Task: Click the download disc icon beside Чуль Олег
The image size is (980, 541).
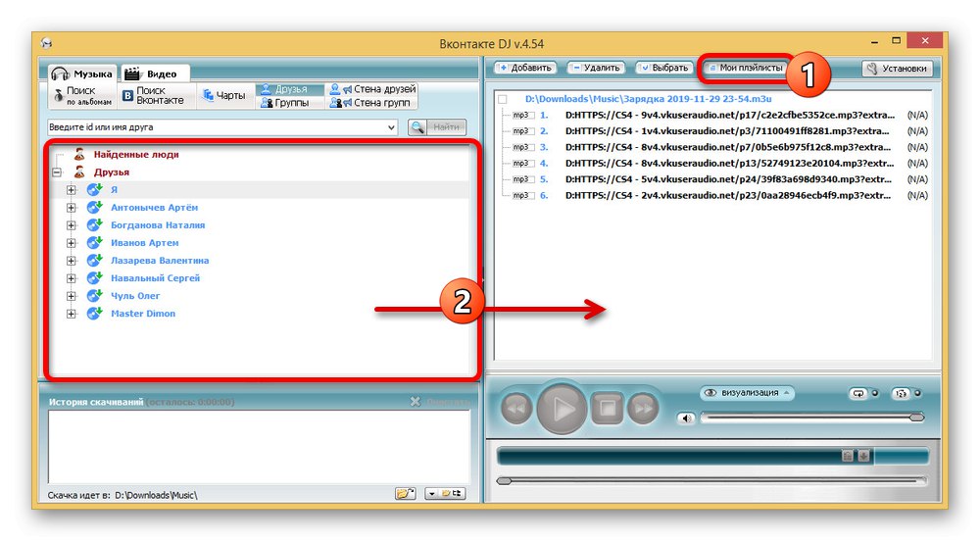Action: tap(94, 295)
